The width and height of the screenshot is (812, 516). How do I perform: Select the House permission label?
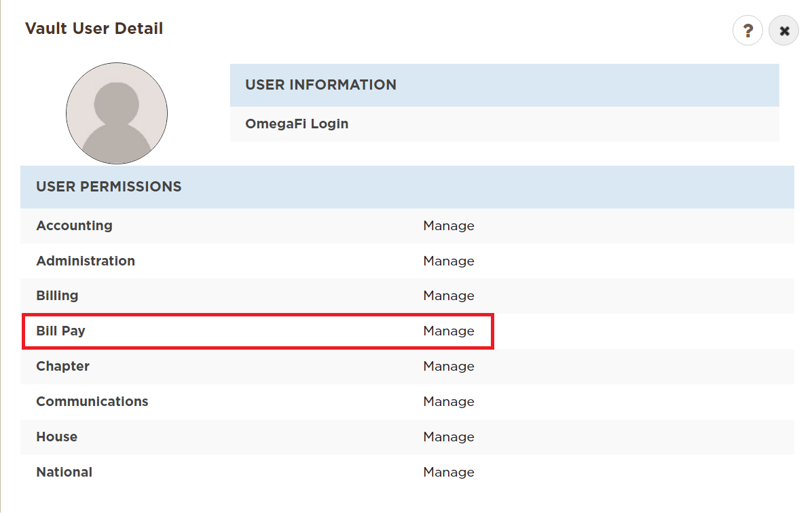[x=56, y=437]
